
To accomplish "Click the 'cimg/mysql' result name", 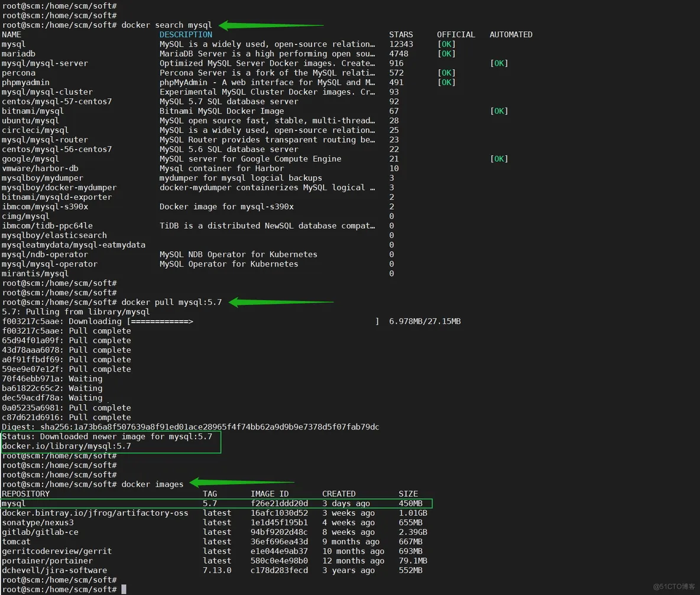I will coord(25,216).
